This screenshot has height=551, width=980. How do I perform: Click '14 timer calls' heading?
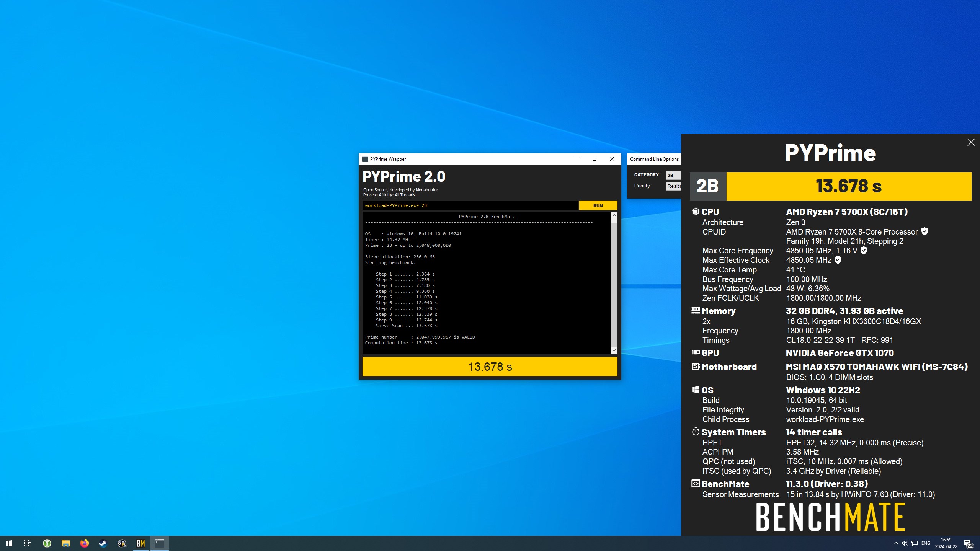coord(814,432)
